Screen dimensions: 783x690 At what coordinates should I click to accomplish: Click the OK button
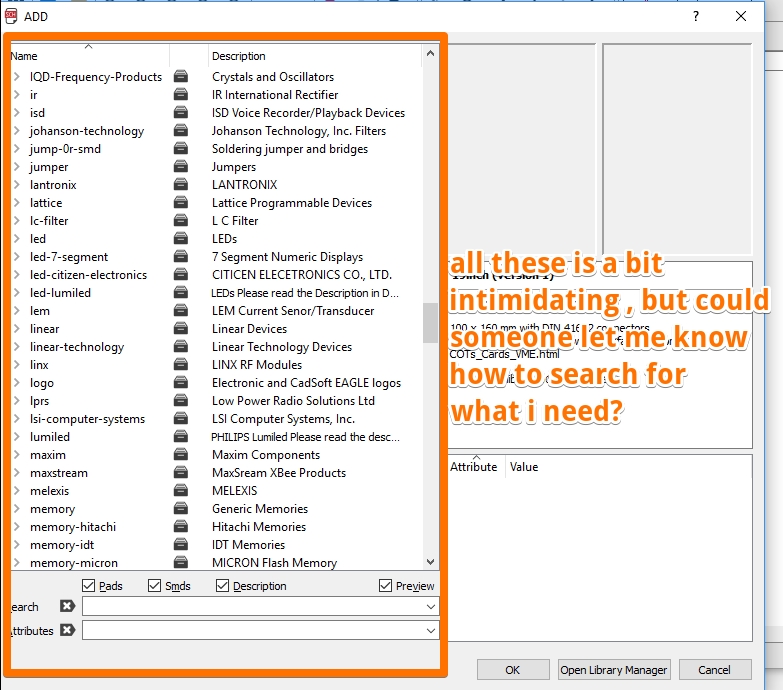click(x=513, y=670)
